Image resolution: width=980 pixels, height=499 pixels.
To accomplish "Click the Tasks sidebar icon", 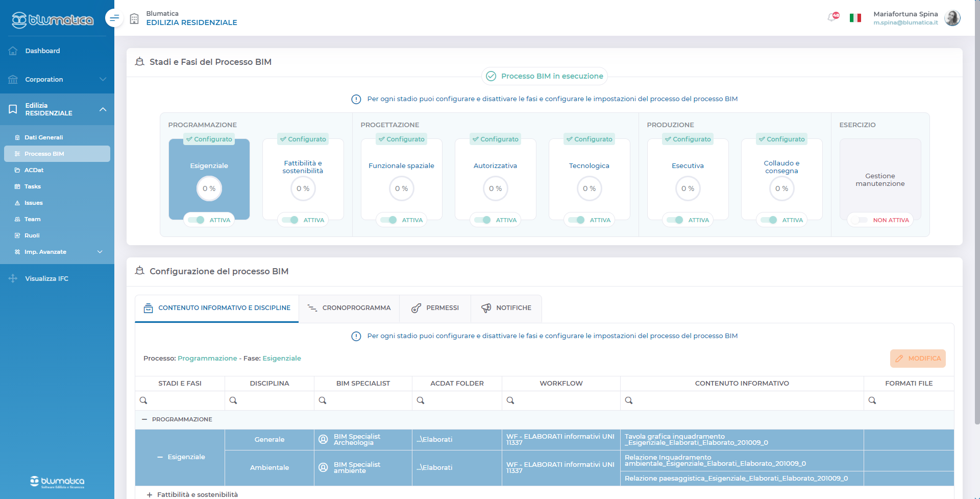I will click(17, 186).
